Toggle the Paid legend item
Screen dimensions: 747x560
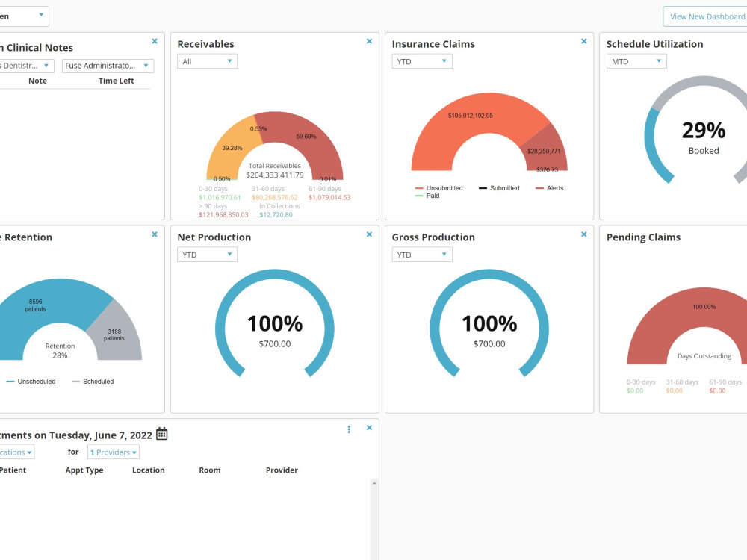click(x=427, y=196)
